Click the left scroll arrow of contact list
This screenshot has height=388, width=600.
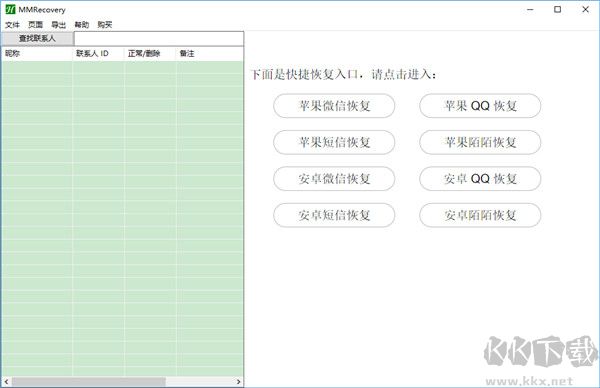(x=6, y=381)
